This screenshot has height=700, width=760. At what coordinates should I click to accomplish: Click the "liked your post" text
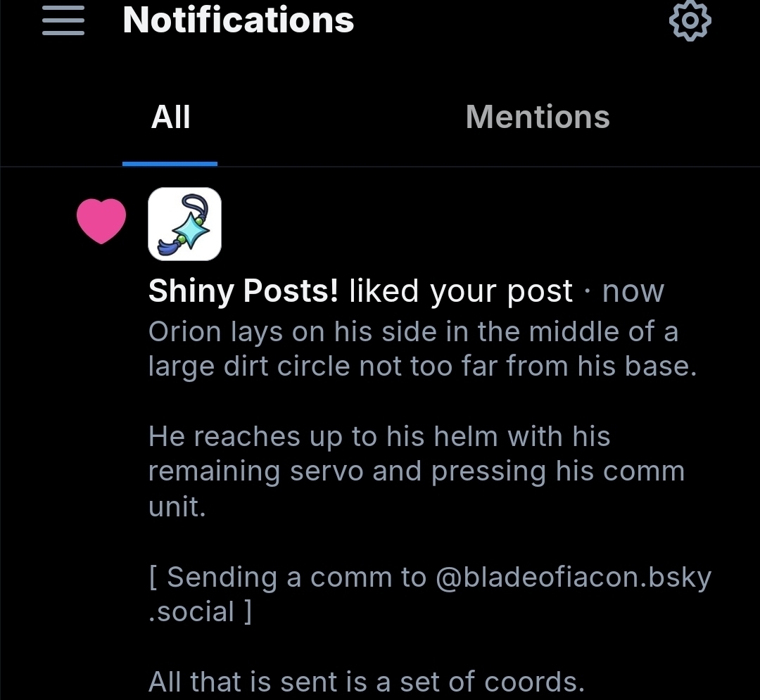coord(461,291)
